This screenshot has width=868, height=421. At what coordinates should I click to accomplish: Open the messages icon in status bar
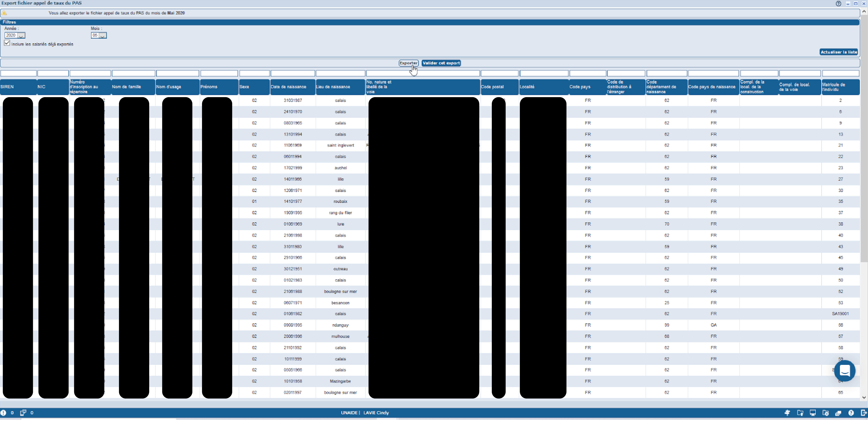point(23,413)
